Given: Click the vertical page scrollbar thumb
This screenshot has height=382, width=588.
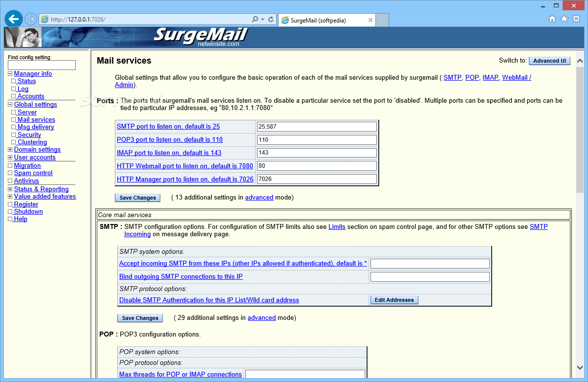Looking at the screenshot, I should [580, 129].
